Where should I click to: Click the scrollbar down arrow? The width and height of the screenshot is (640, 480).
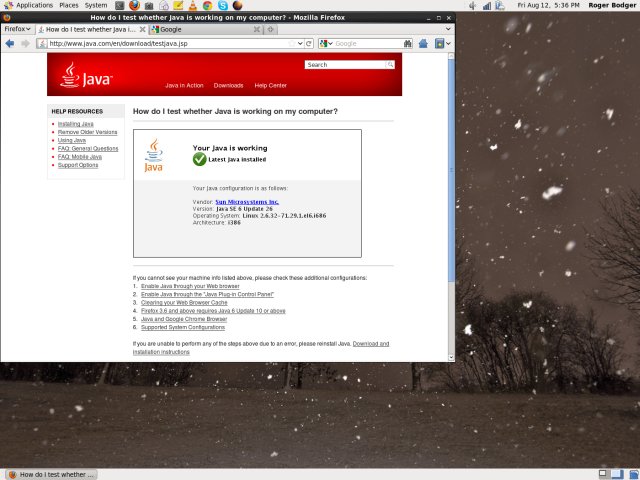(x=451, y=357)
